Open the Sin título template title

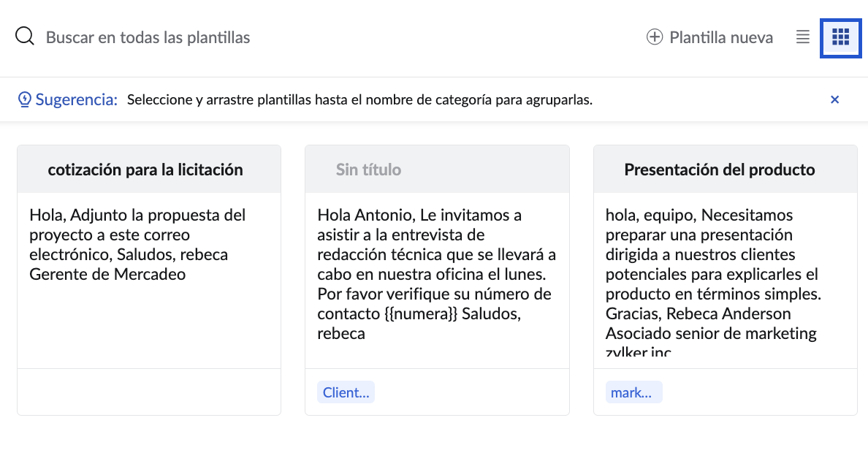click(368, 170)
